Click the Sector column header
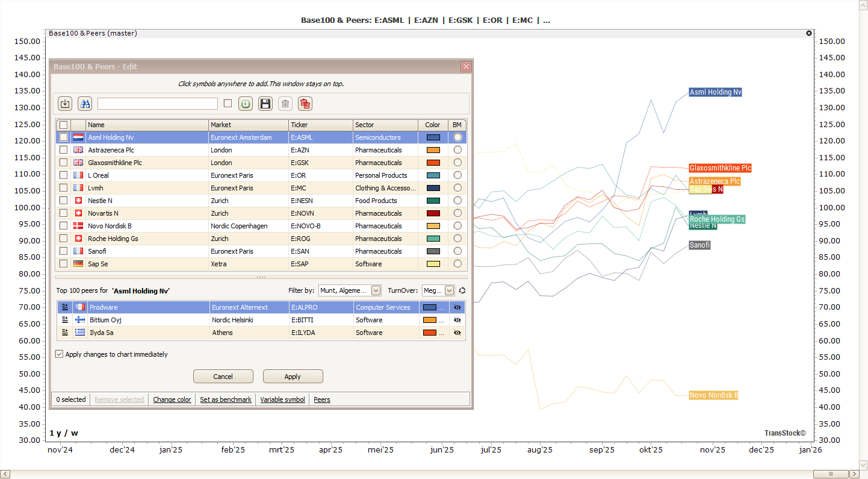This screenshot has width=868, height=479. pyautogui.click(x=385, y=125)
